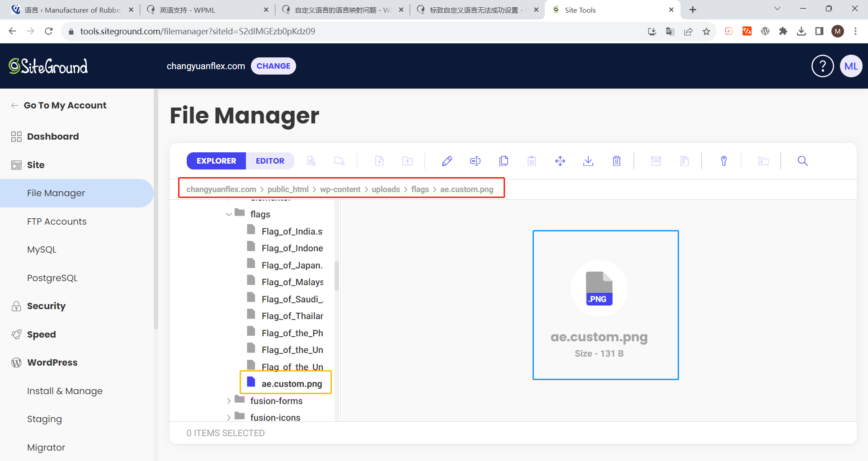
Task: Click the browser reload icon
Action: coord(49,31)
